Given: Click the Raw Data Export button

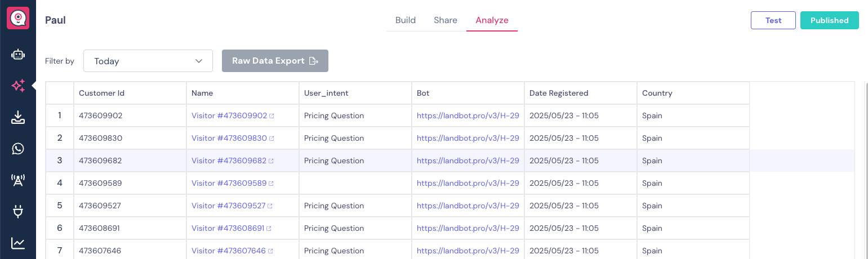Looking at the screenshot, I should (275, 61).
